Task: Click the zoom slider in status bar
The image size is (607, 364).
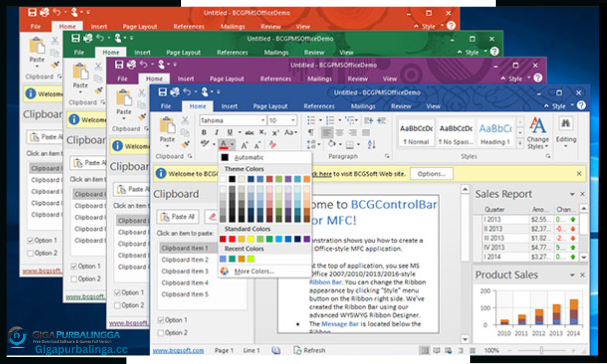Action: pos(541,350)
